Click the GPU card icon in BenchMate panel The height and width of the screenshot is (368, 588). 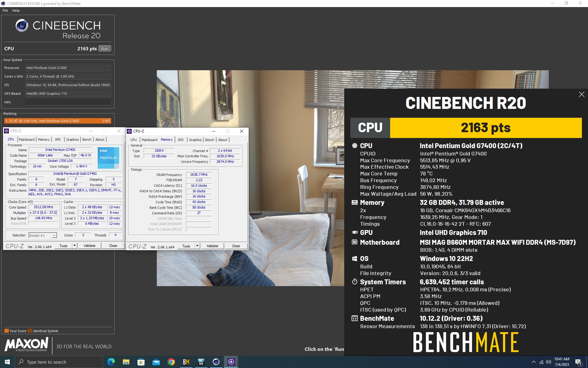click(355, 232)
